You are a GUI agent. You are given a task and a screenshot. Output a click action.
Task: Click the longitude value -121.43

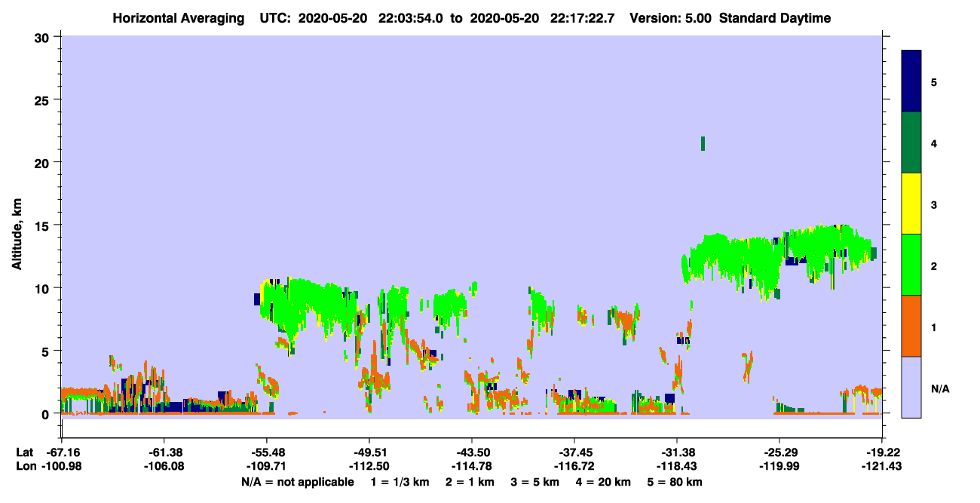pyautogui.click(x=882, y=466)
